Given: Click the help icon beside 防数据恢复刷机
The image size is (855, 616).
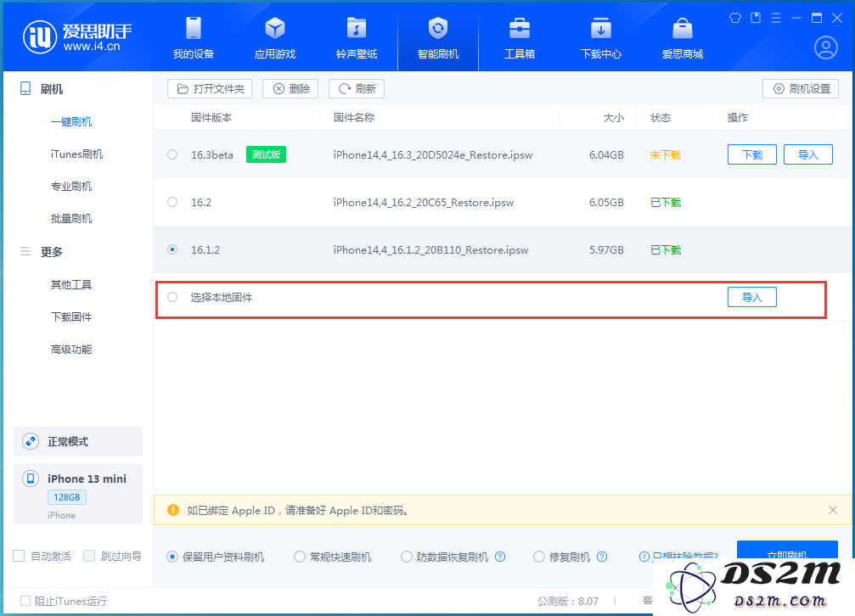Looking at the screenshot, I should point(500,557).
